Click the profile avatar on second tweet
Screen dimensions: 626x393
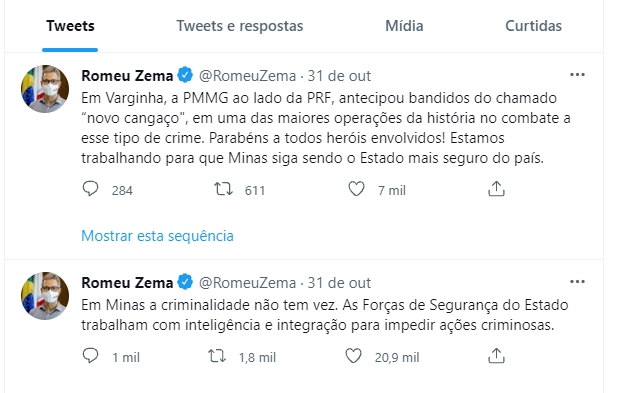pyautogui.click(x=45, y=296)
